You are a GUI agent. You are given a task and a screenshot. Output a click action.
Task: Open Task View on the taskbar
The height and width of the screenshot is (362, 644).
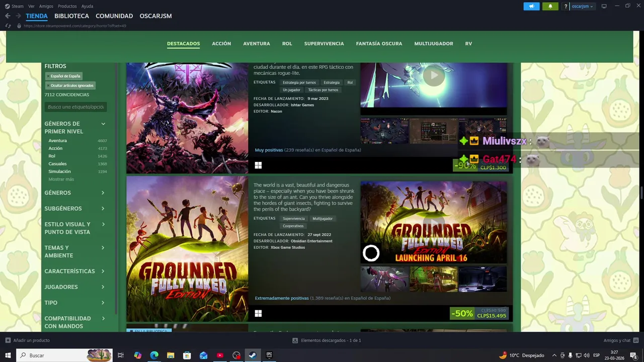pos(121,355)
